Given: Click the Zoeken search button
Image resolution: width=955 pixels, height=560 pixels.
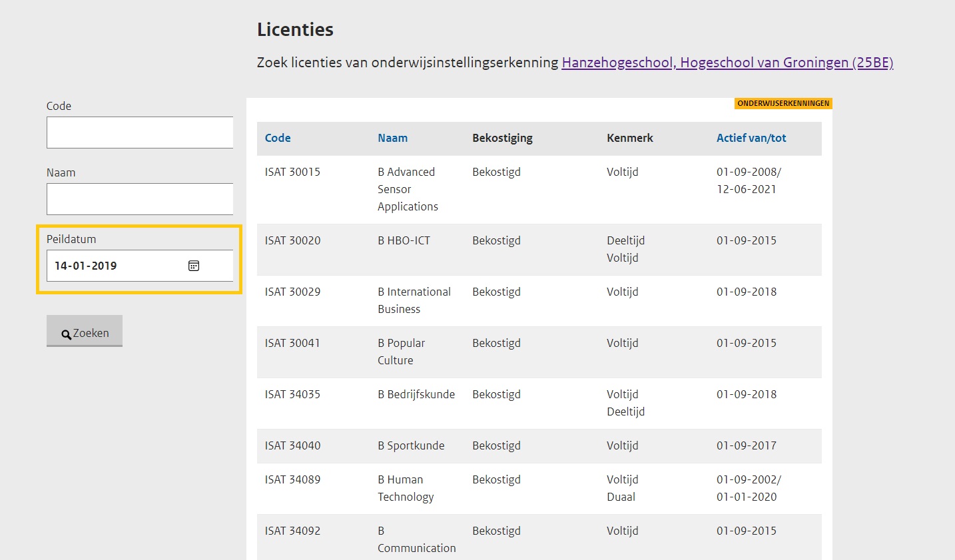Looking at the screenshot, I should point(85,331).
